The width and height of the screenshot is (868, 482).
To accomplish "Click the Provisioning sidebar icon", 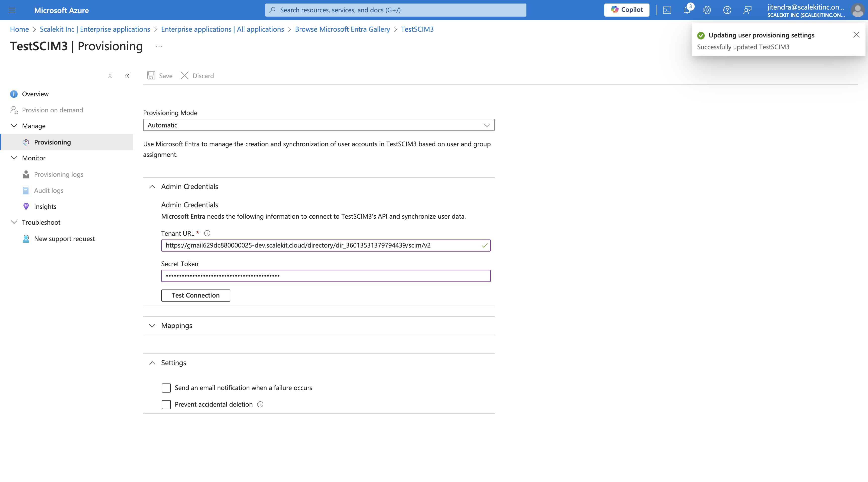I will click(26, 142).
